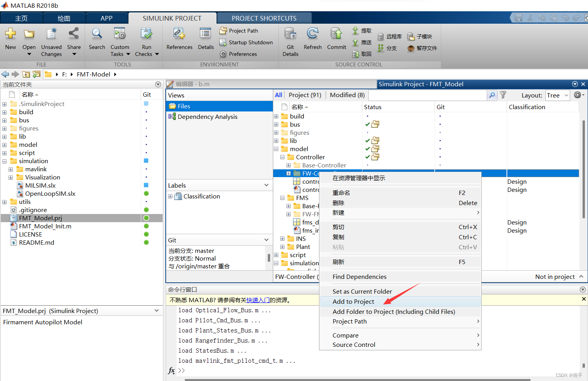Click the search magnifier in project filter box

pos(492,95)
